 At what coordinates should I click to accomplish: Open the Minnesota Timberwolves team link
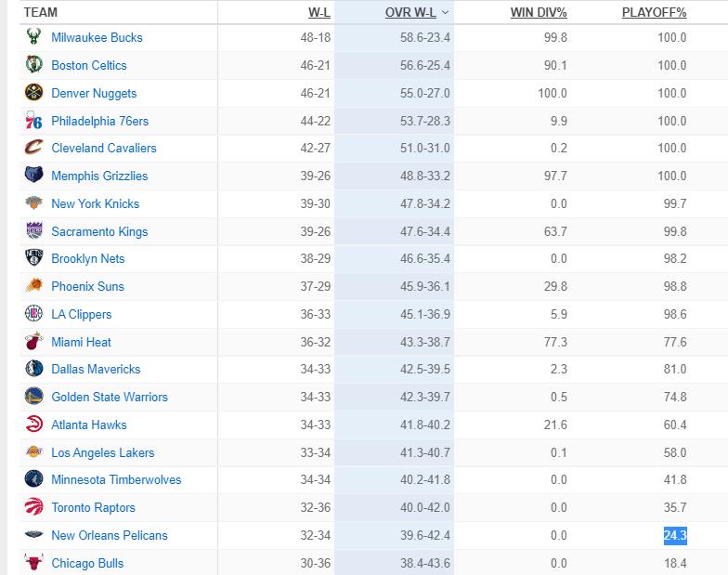pos(117,479)
